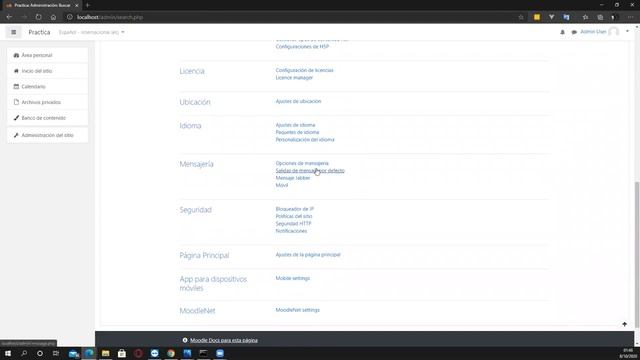This screenshot has width=640, height=360.
Task: Open Moodle Docs para esta página
Action: (x=224, y=340)
